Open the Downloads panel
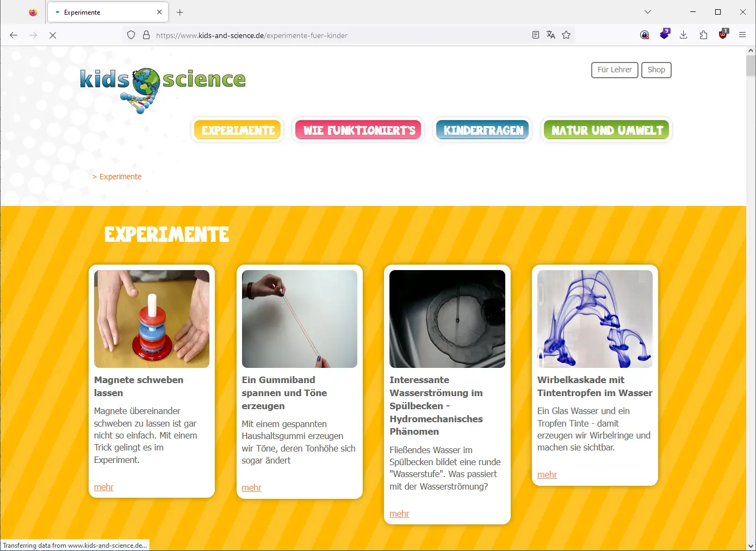The width and height of the screenshot is (756, 551). (684, 35)
